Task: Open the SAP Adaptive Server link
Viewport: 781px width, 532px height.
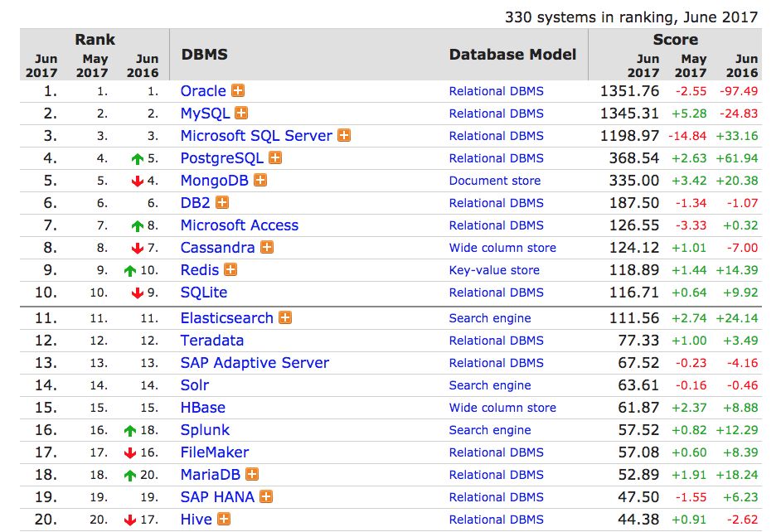Action: tap(255, 363)
